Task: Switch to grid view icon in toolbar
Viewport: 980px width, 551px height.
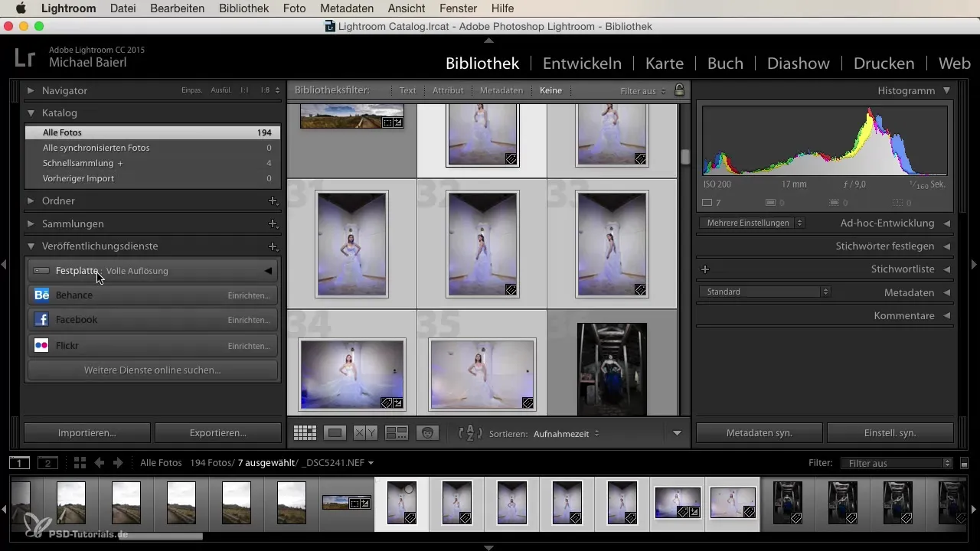Action: click(305, 433)
